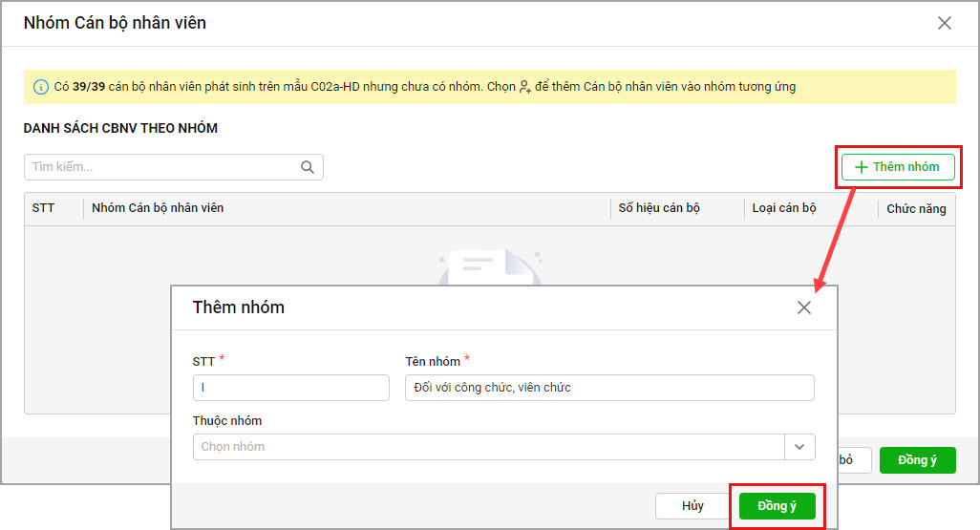The width and height of the screenshot is (980, 530).
Task: Click the add-employee icon in the notice
Action: [x=524, y=87]
